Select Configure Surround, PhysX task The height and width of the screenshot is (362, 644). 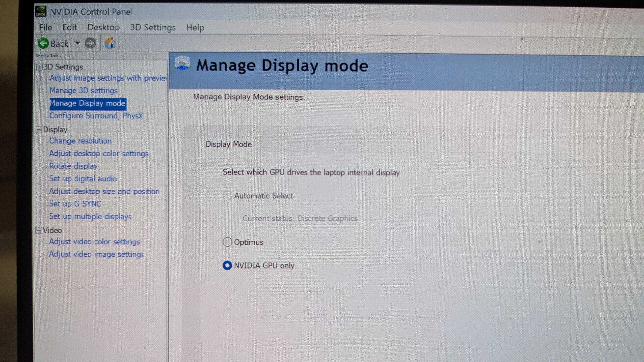(96, 116)
